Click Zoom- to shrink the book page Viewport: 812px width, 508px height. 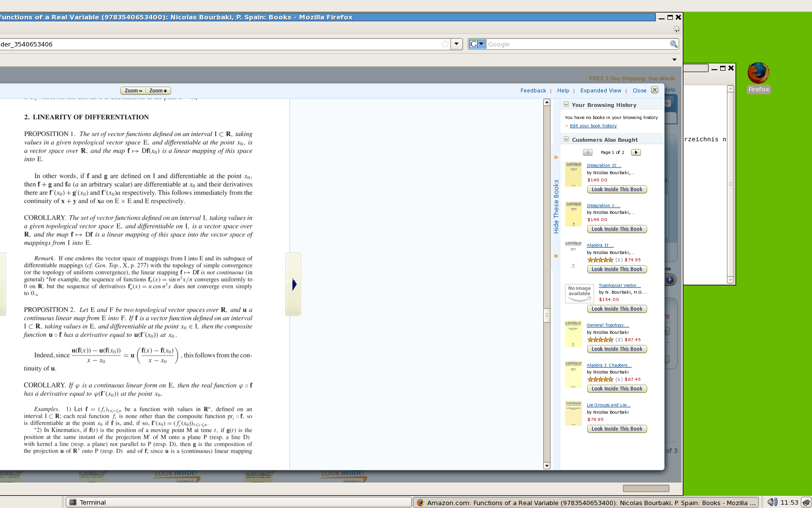click(x=133, y=90)
